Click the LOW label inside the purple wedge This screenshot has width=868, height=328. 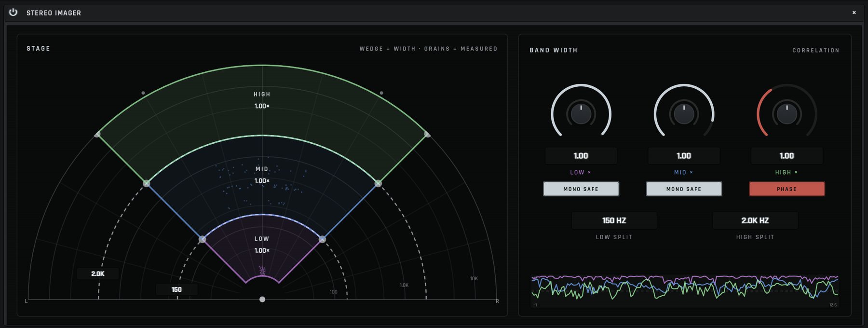(262, 239)
